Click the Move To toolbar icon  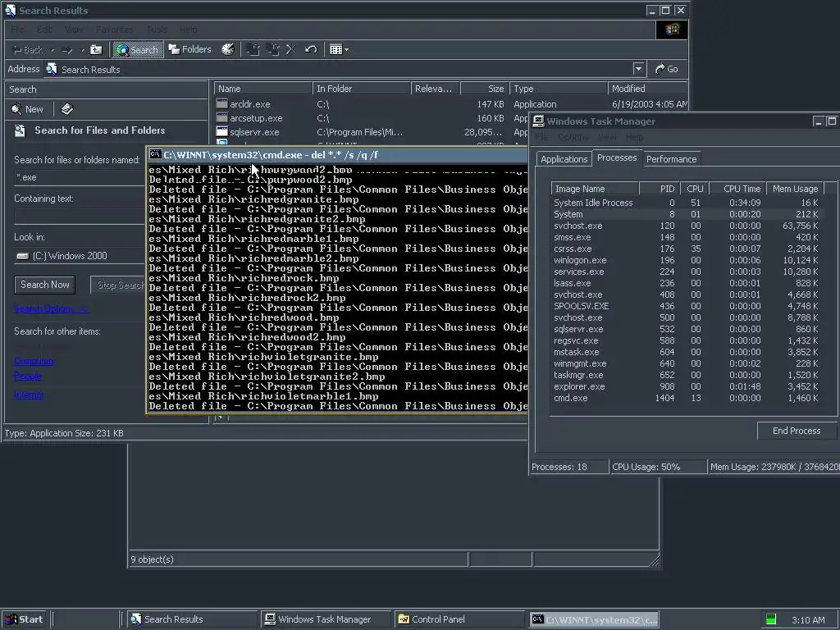[x=253, y=50]
